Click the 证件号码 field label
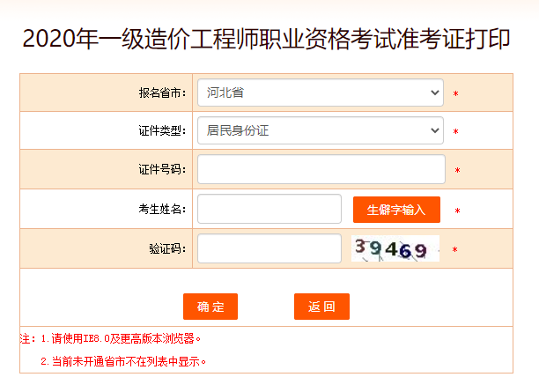The height and width of the screenshot is (392, 539). (x=162, y=170)
